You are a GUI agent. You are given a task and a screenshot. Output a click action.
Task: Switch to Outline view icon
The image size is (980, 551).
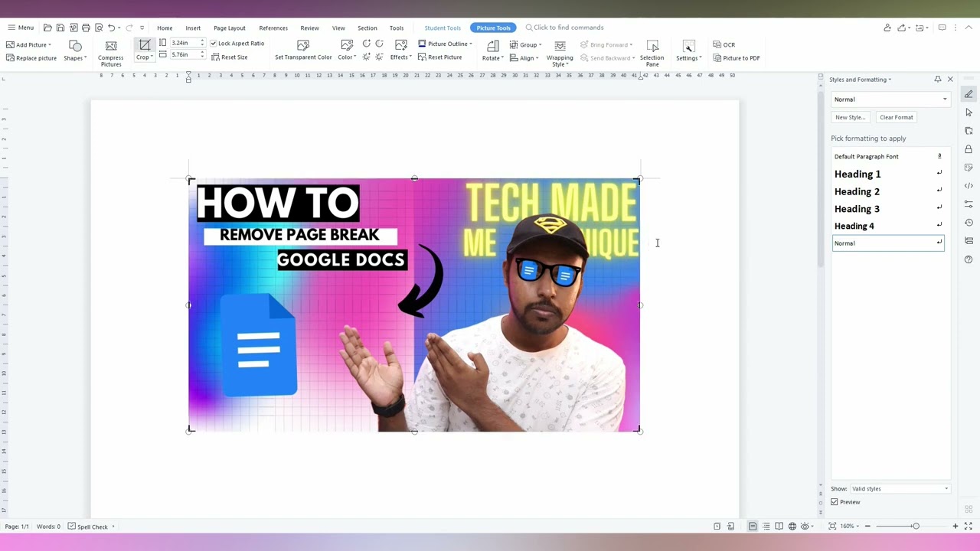coord(766,527)
